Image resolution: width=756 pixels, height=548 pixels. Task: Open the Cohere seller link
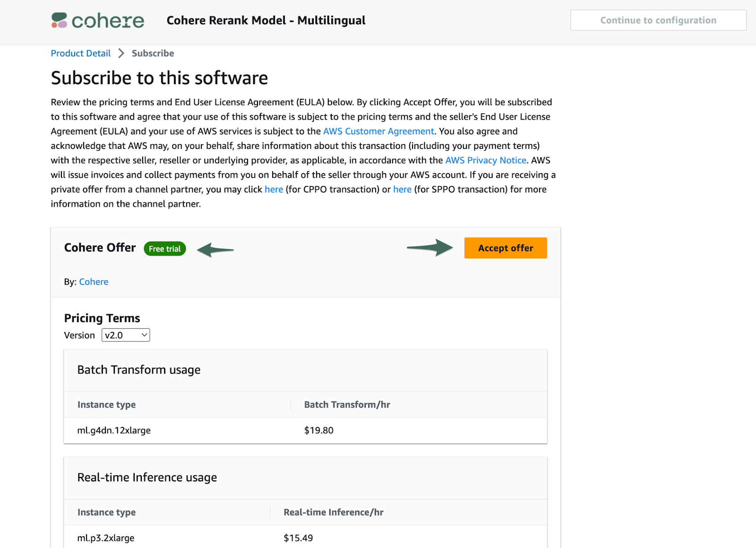pos(94,282)
